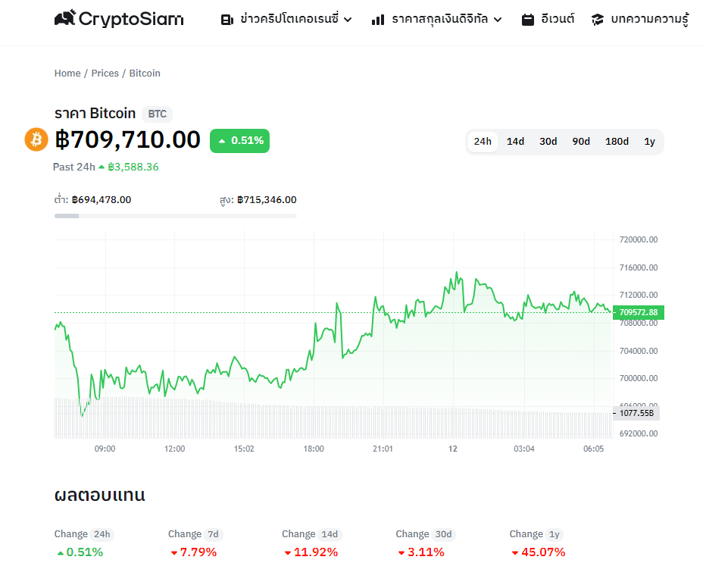Expand the ข่าวคริปโตเคอเรนซี่ dropdown chevron
Viewport: 706px width, 588px height.
pos(348,20)
